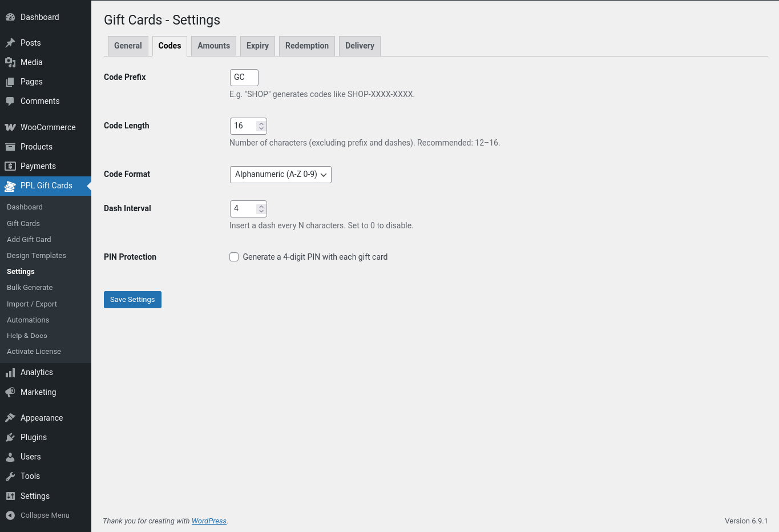This screenshot has width=779, height=532.
Task: Click the Dash Interval number stepper
Action: click(261, 209)
